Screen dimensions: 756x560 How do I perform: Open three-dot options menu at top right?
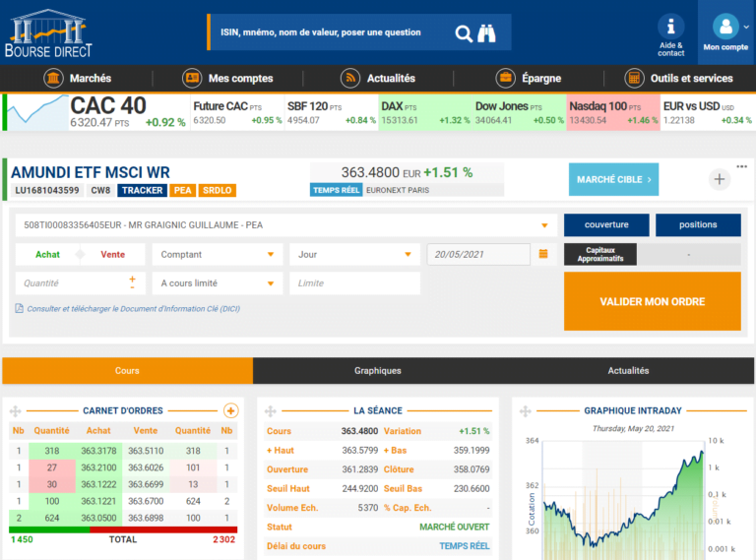coord(741,165)
